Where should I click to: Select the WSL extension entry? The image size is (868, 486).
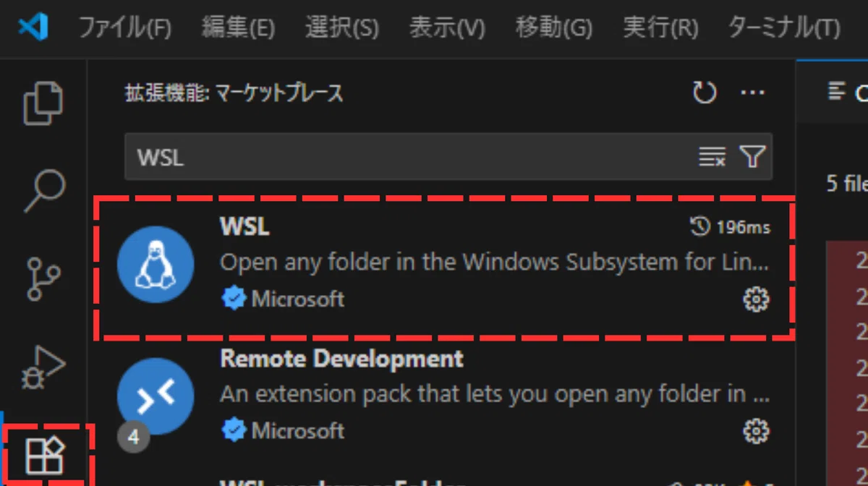(444, 267)
